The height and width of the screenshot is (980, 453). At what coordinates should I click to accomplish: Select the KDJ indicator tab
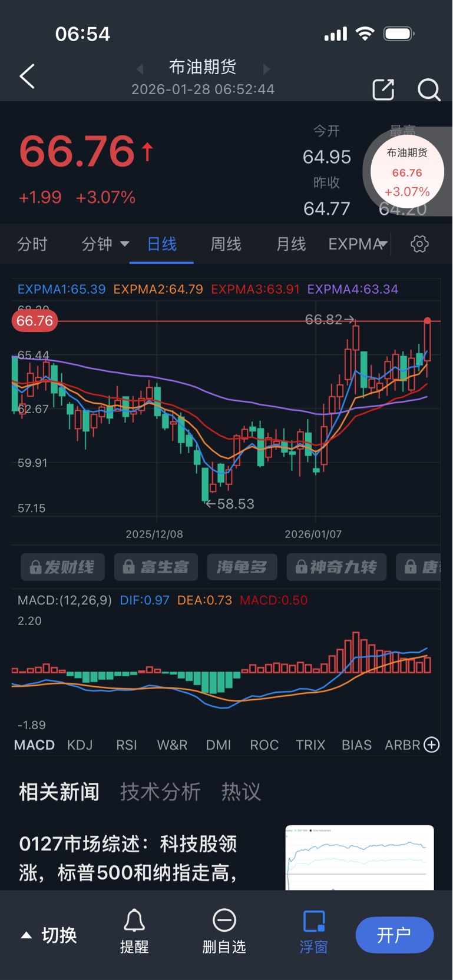coord(80,745)
